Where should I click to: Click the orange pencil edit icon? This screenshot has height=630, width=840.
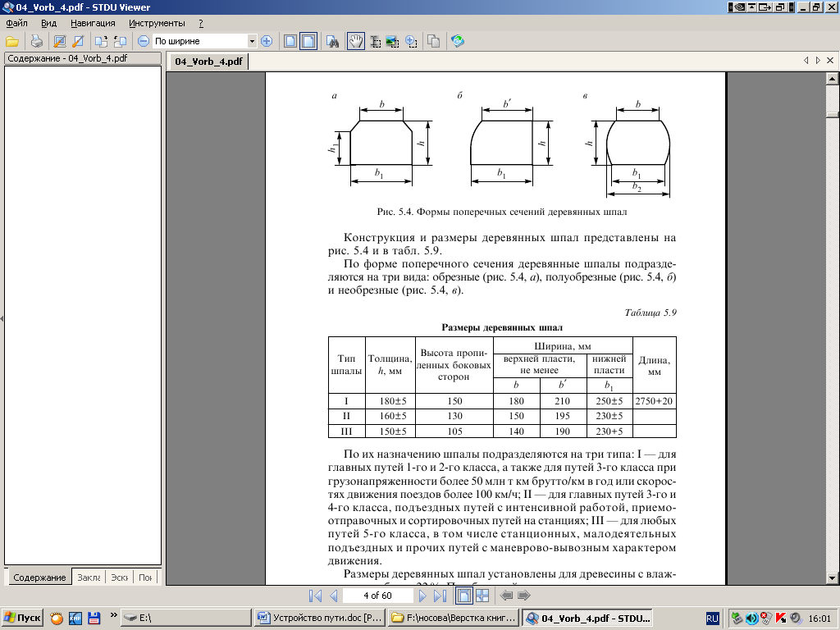(78, 41)
